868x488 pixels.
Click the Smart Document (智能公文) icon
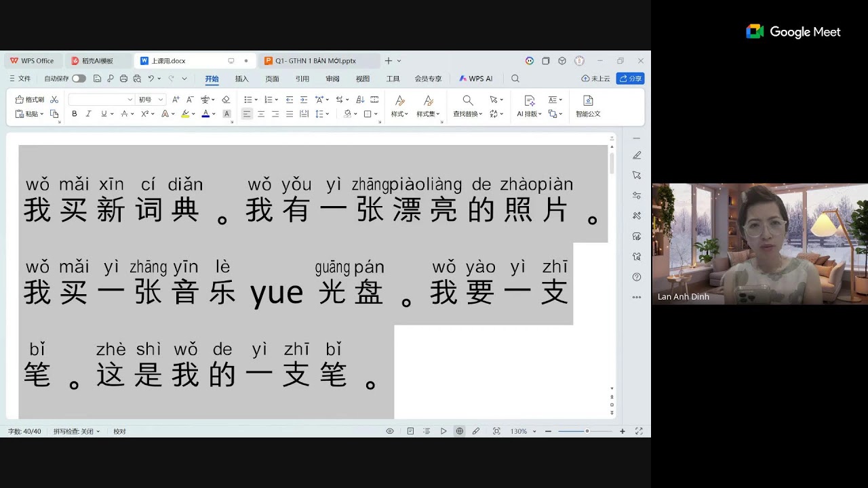[588, 100]
